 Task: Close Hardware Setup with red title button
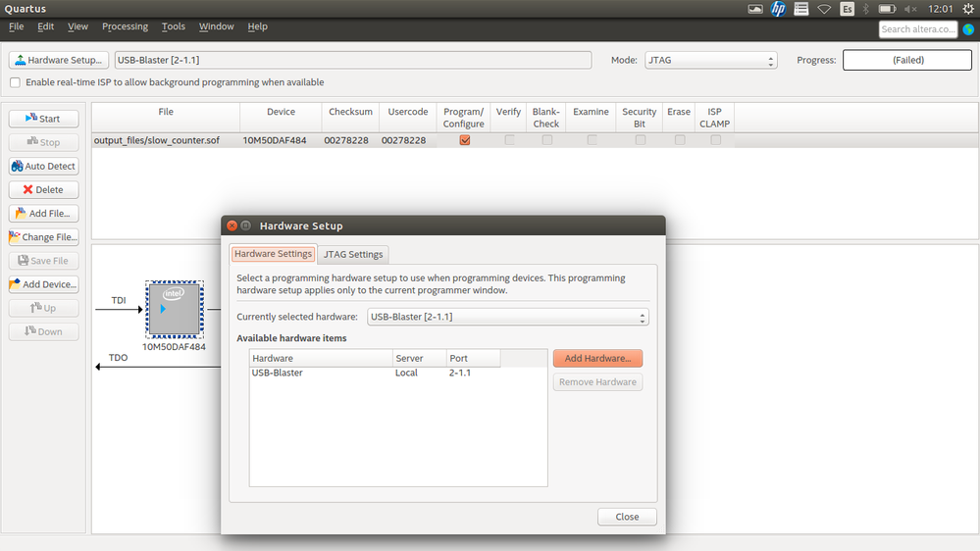pyautogui.click(x=232, y=225)
